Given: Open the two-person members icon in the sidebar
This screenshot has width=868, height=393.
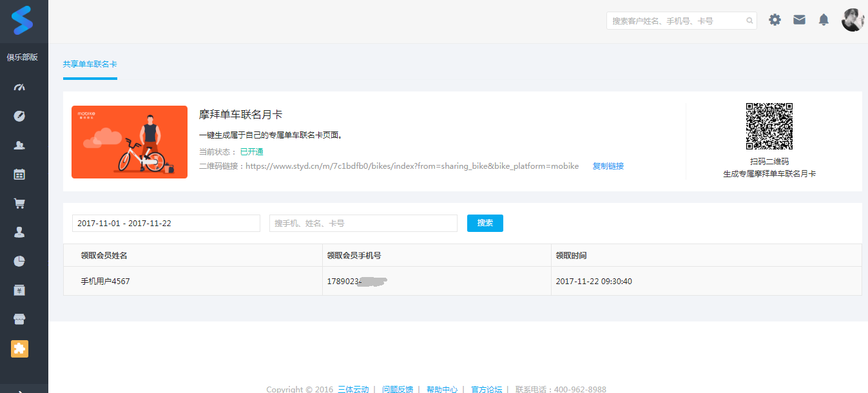Looking at the screenshot, I should pyautogui.click(x=19, y=145).
